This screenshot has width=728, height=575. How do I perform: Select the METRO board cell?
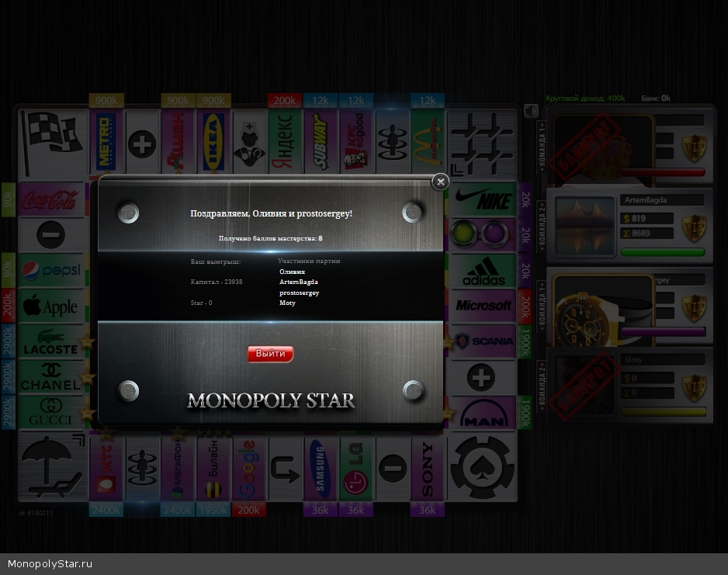(x=106, y=143)
